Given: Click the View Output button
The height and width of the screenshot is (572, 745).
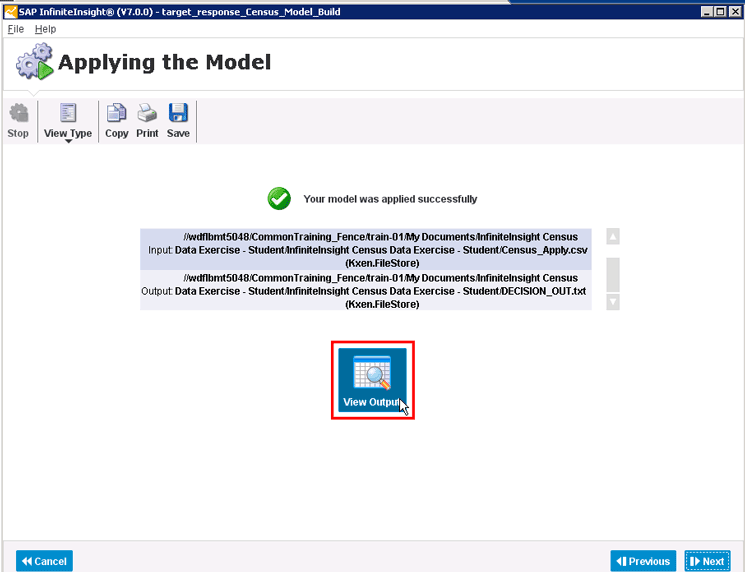Looking at the screenshot, I should point(372,380).
